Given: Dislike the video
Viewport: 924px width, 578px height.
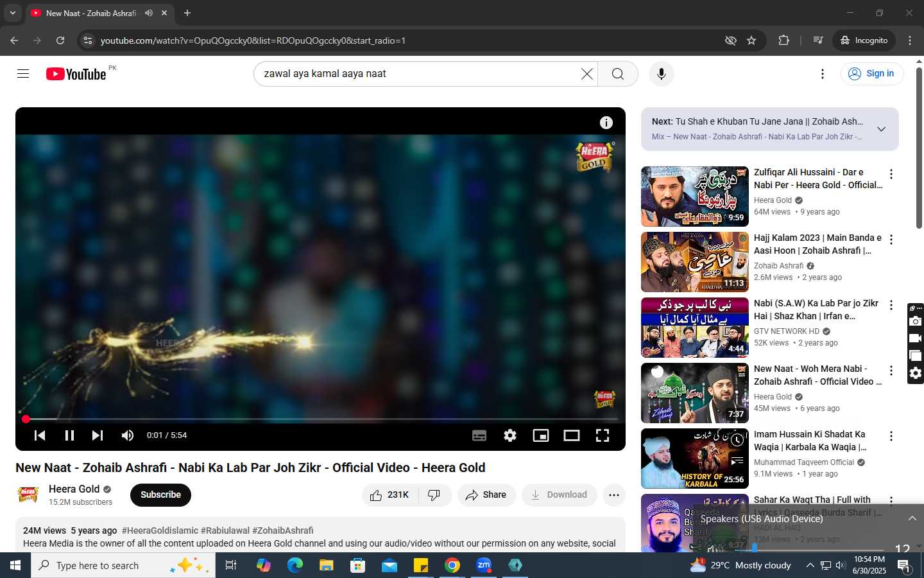Looking at the screenshot, I should [x=434, y=495].
